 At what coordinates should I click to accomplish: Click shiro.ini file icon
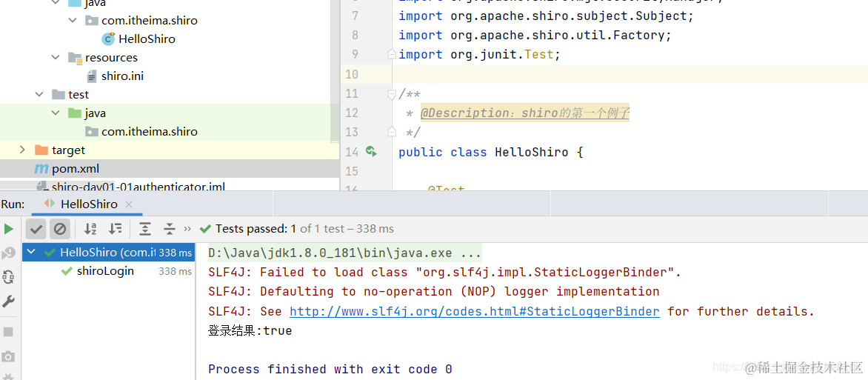click(91, 76)
